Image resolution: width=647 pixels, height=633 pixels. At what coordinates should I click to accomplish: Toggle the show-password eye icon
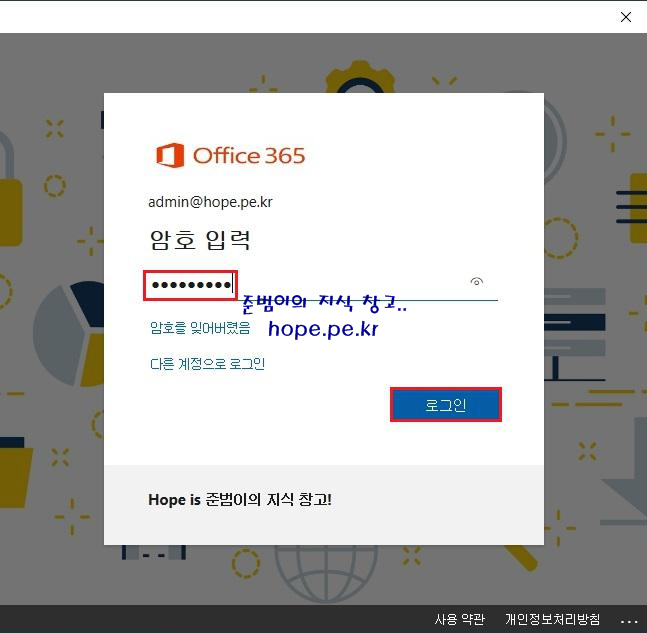coord(477,282)
